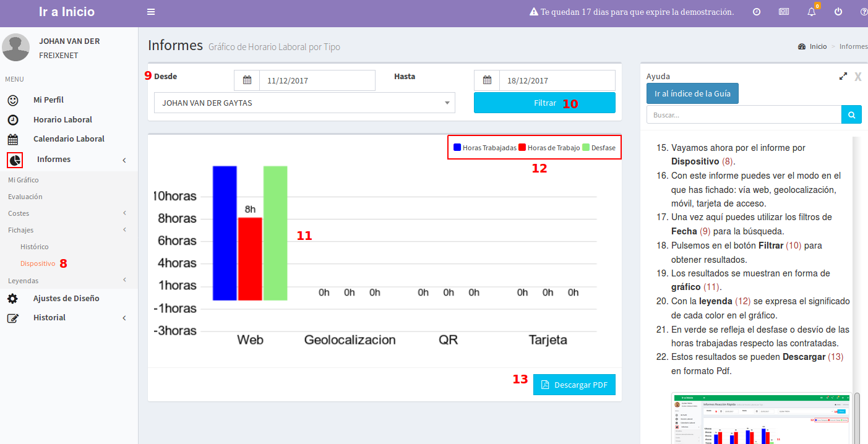The width and height of the screenshot is (868, 444).
Task: Expand the Ayuda panel to full size
Action: point(843,77)
